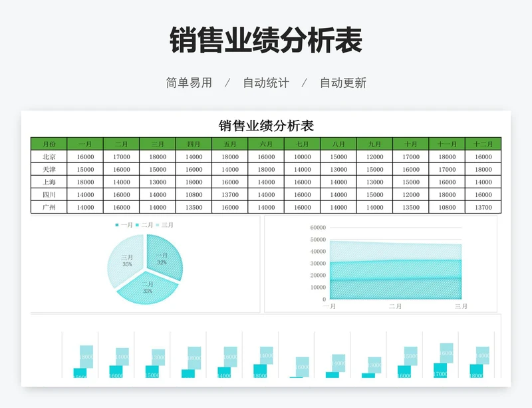The height and width of the screenshot is (408, 532).
Task: Select the 广州 row label
Action: pos(49,207)
